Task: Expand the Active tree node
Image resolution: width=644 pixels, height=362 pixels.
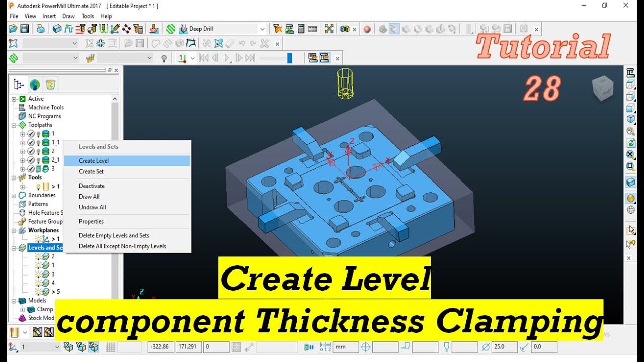Action: click(14, 99)
